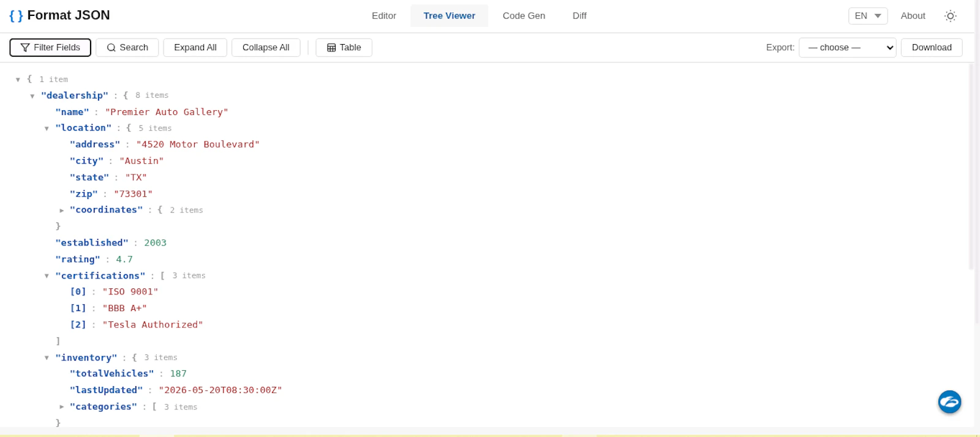Click the "rating" key

click(78, 260)
